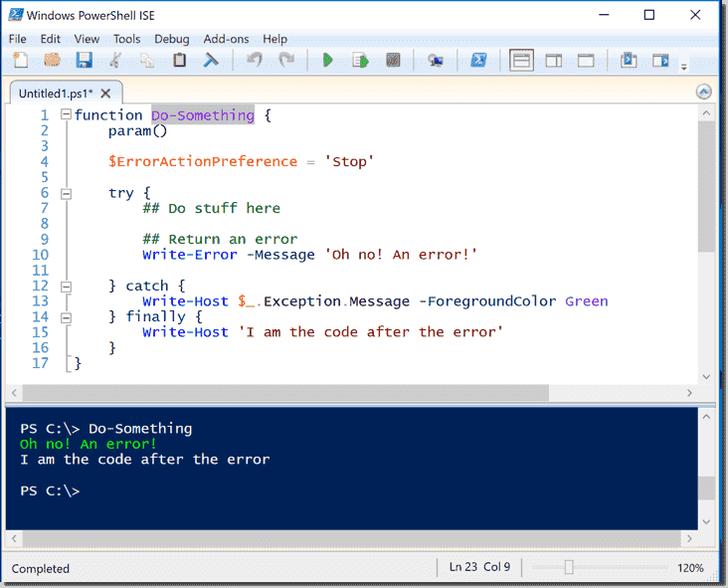Click the PowerShell ISE title bar icon
728x588 pixels.
point(16,15)
